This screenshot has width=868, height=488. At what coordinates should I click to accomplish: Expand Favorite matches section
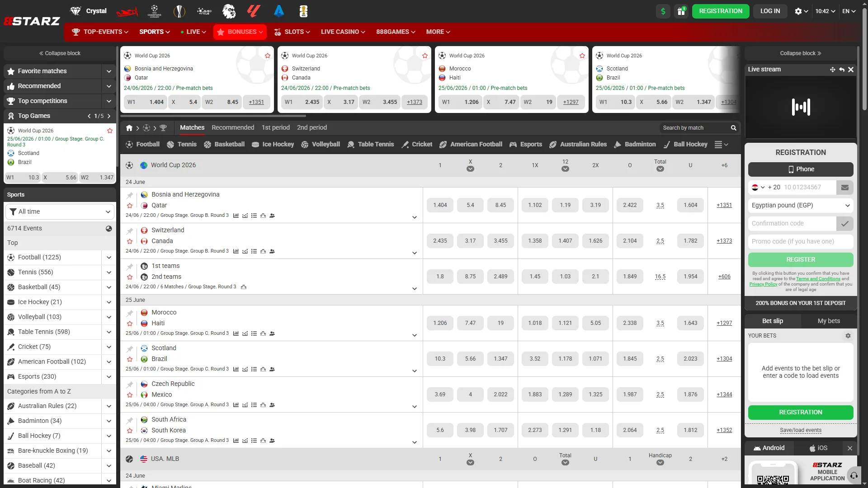109,71
